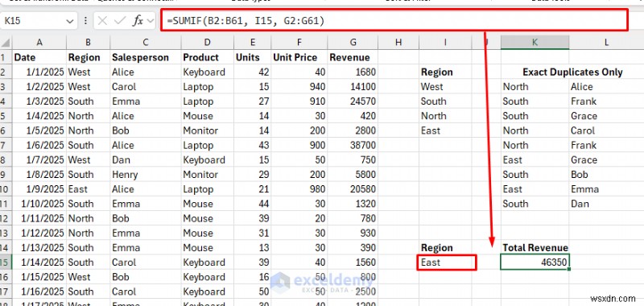Select the Units cell showing 44

pos(252,204)
